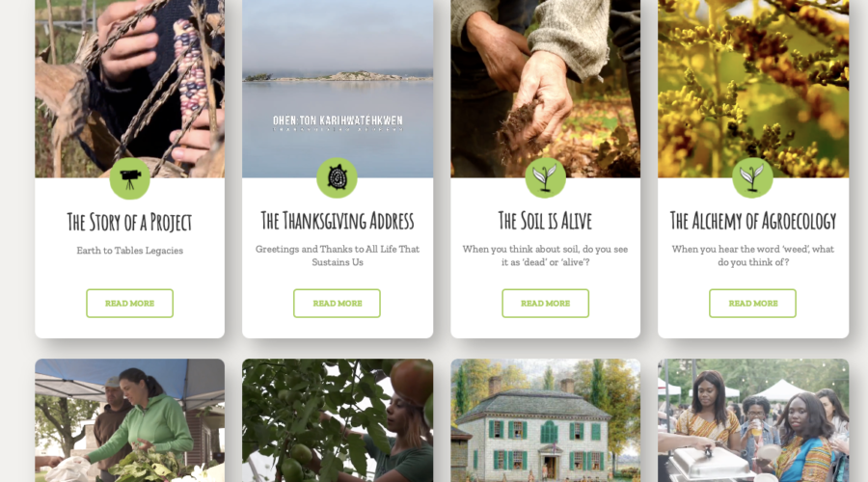Open Read More for The Soil is Alive
868x482 pixels.
[x=545, y=304]
